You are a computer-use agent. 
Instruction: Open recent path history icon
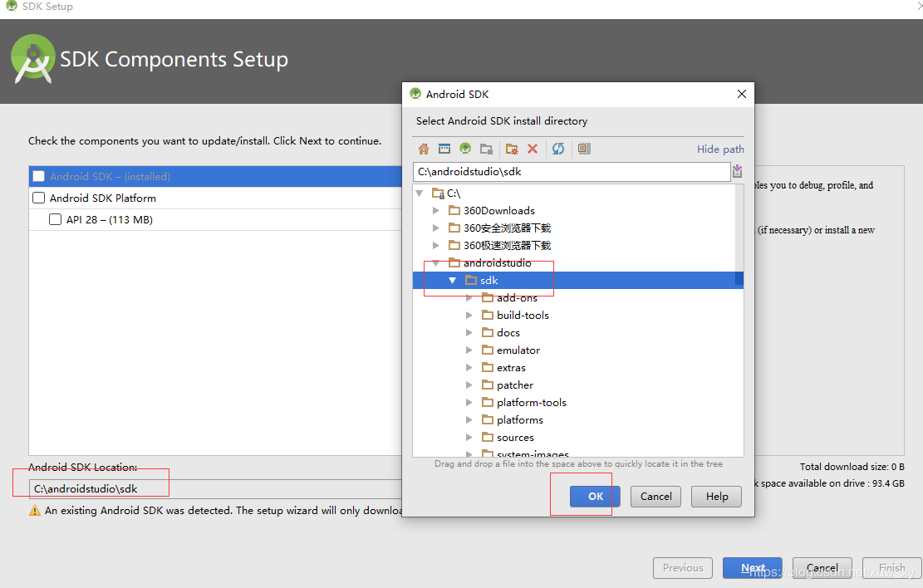click(737, 171)
